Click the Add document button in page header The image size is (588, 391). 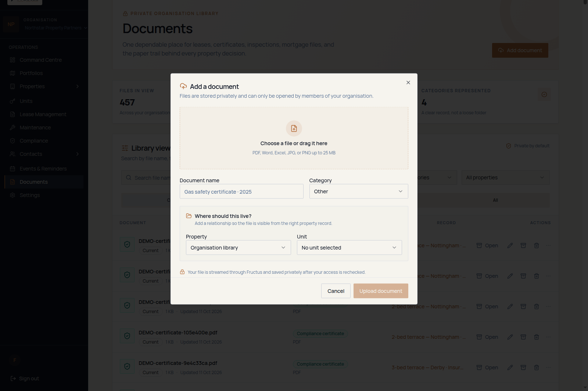[x=520, y=50]
